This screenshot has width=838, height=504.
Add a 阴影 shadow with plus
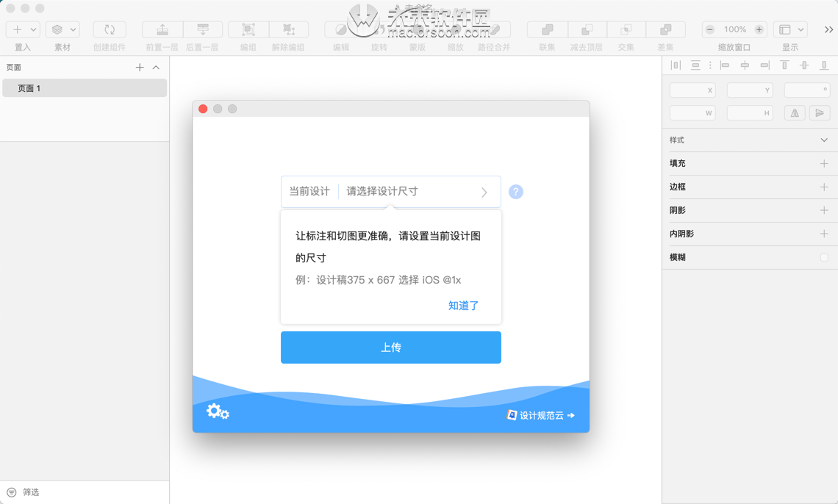(824, 210)
